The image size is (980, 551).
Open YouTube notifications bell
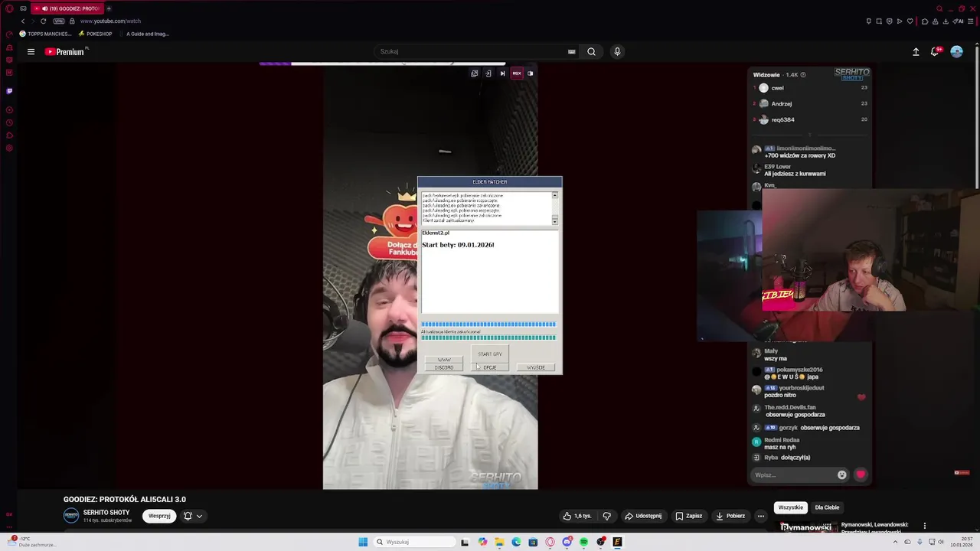pyautogui.click(x=935, y=51)
